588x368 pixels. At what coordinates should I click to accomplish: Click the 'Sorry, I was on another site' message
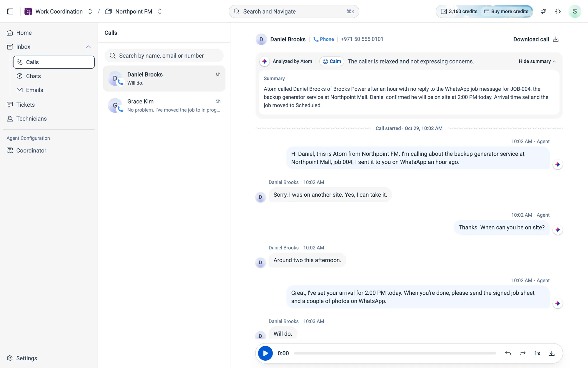tap(330, 195)
